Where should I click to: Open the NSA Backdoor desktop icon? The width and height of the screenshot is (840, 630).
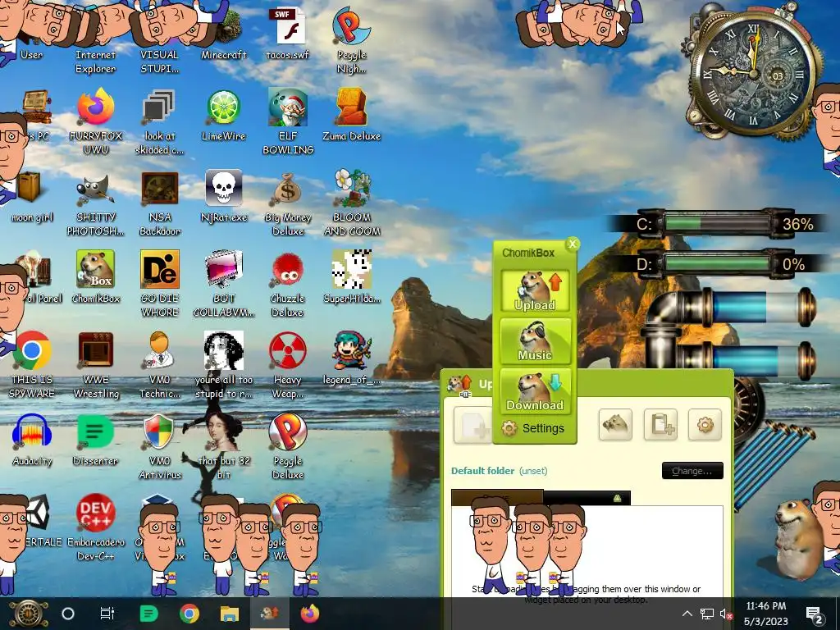tap(160, 202)
